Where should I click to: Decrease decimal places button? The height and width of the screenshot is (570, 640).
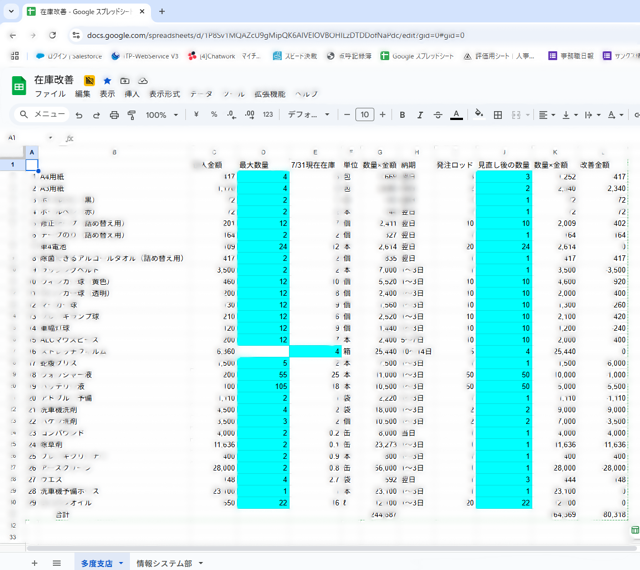point(231,115)
